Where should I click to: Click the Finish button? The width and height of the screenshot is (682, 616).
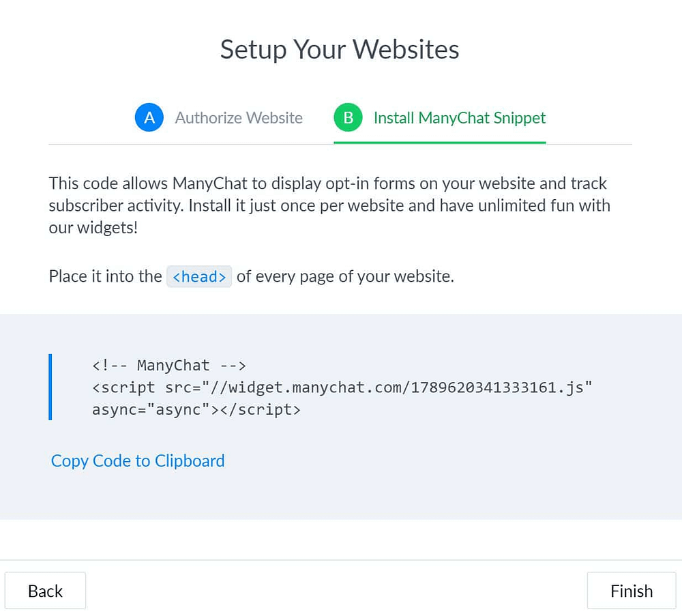632,591
